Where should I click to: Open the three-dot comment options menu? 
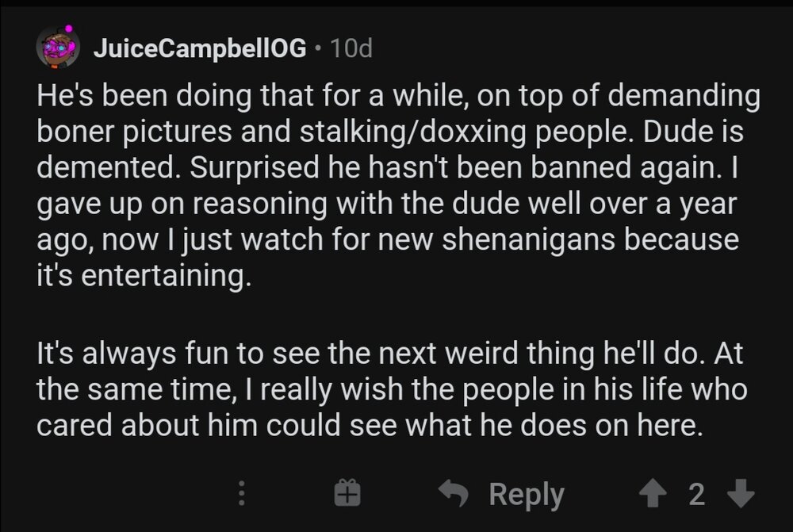tap(243, 494)
